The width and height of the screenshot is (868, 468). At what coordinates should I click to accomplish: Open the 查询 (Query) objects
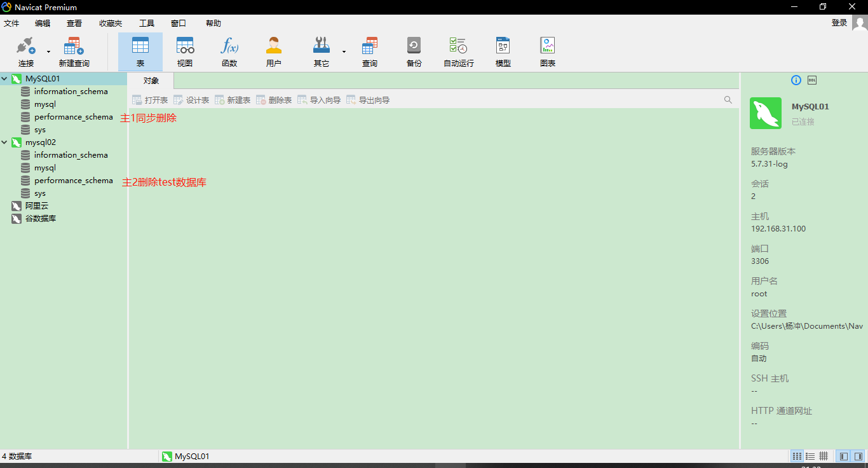tap(370, 52)
